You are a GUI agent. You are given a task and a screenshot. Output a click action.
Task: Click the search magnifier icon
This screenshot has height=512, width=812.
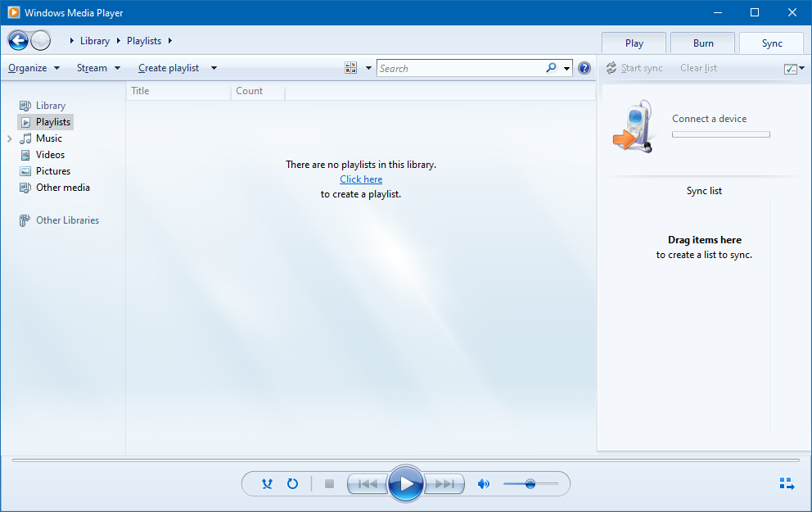pos(551,68)
